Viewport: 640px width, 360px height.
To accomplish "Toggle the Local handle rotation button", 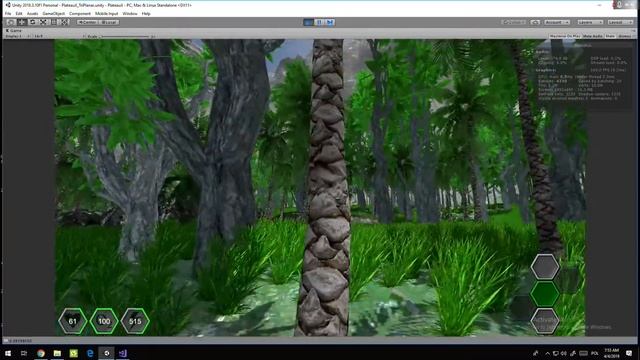I will [109, 22].
